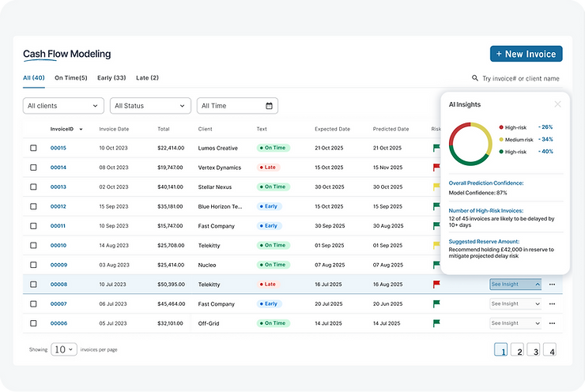Click client name Vertex Dynamics
Viewport: 585px width, 392px height.
tap(220, 168)
